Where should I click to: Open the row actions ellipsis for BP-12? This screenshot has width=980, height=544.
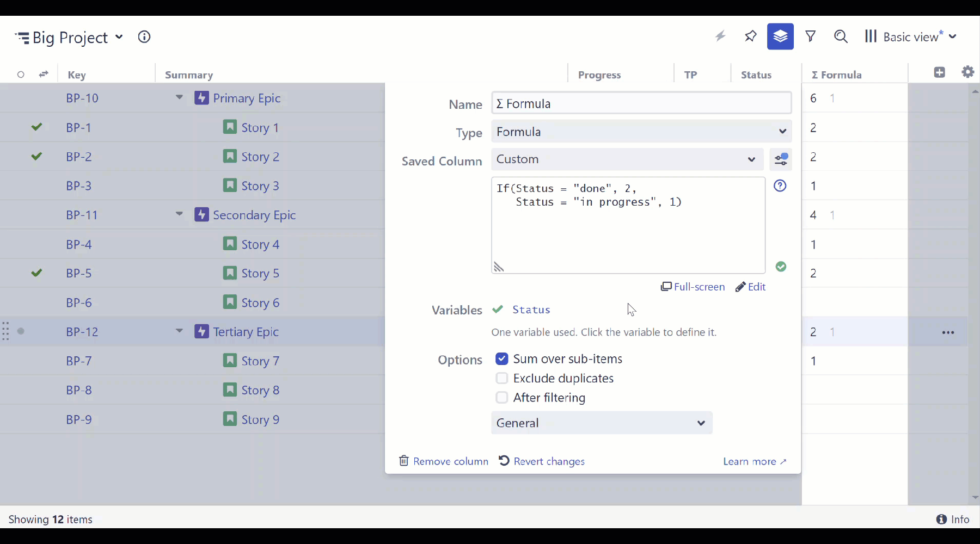[948, 332]
